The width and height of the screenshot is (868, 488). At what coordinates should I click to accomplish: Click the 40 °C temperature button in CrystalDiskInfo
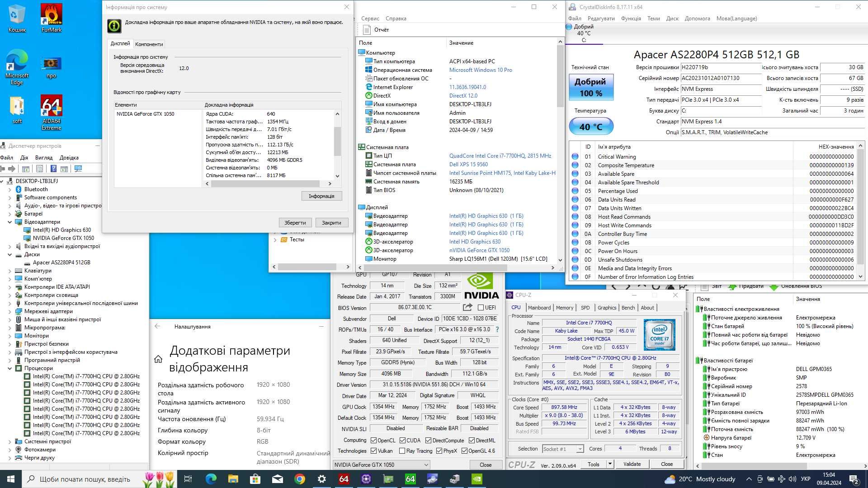point(590,127)
